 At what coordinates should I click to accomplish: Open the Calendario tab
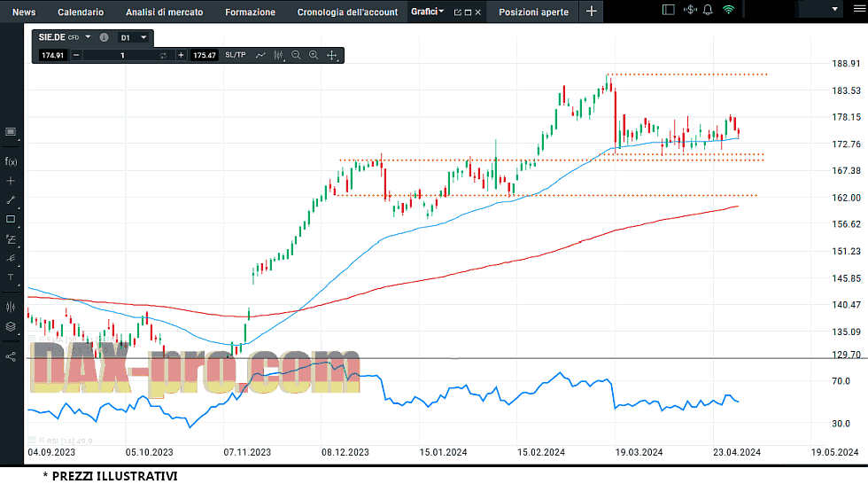81,12
